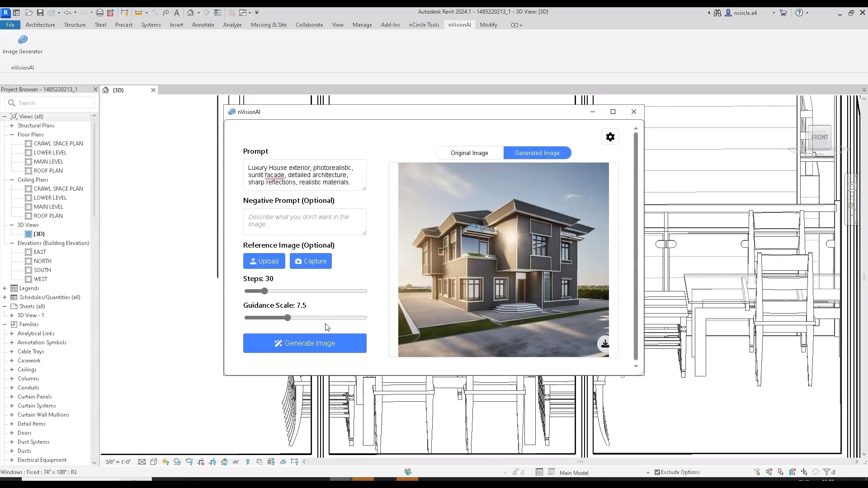Open settings gear in nVisionAI dialog
Image resolution: width=868 pixels, height=488 pixels.
click(610, 137)
